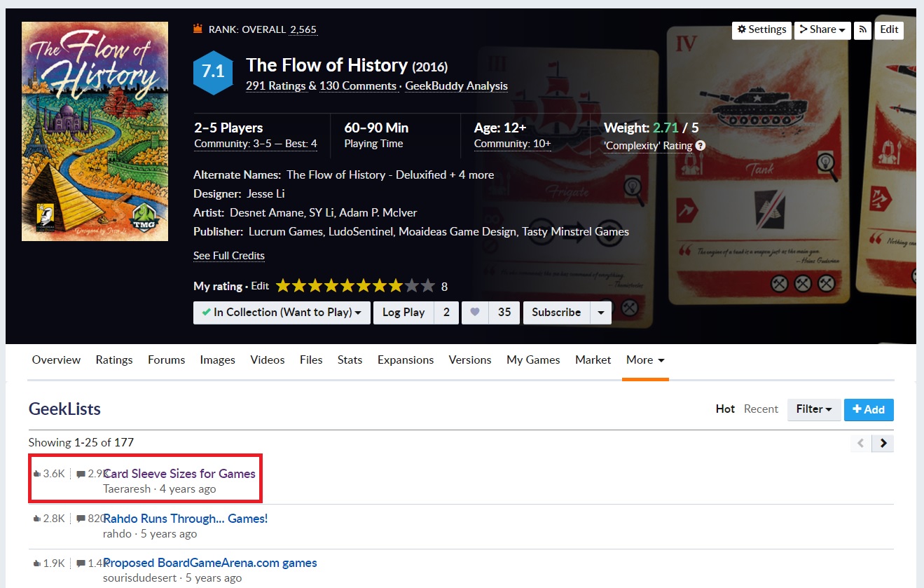
Task: Open publisher Tasty Minstrel Games link
Action: click(576, 232)
